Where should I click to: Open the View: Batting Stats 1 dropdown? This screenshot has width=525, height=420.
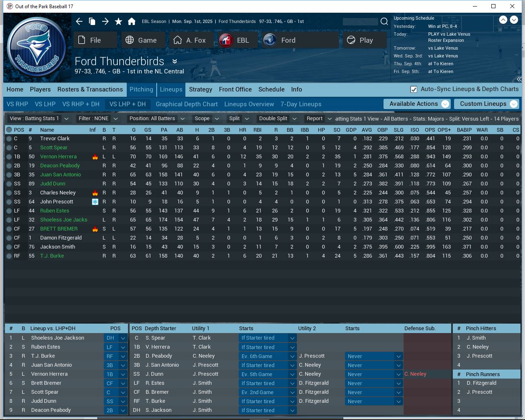coord(39,119)
